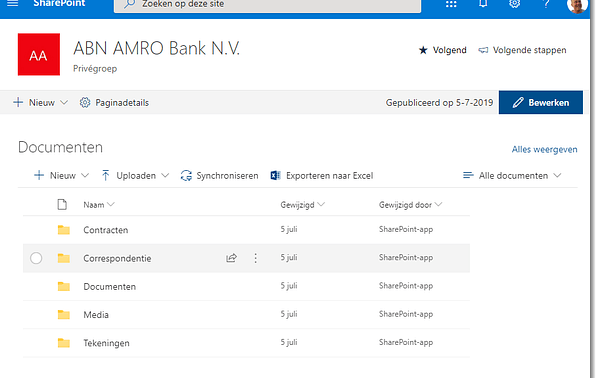Click the Media folder icon
Image resolution: width=600 pixels, height=378 pixels.
64,314
